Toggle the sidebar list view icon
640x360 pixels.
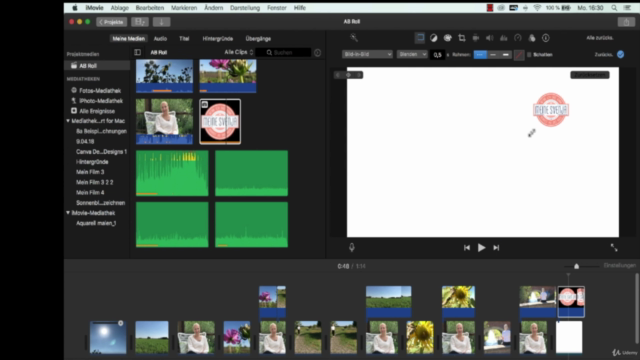(138, 52)
